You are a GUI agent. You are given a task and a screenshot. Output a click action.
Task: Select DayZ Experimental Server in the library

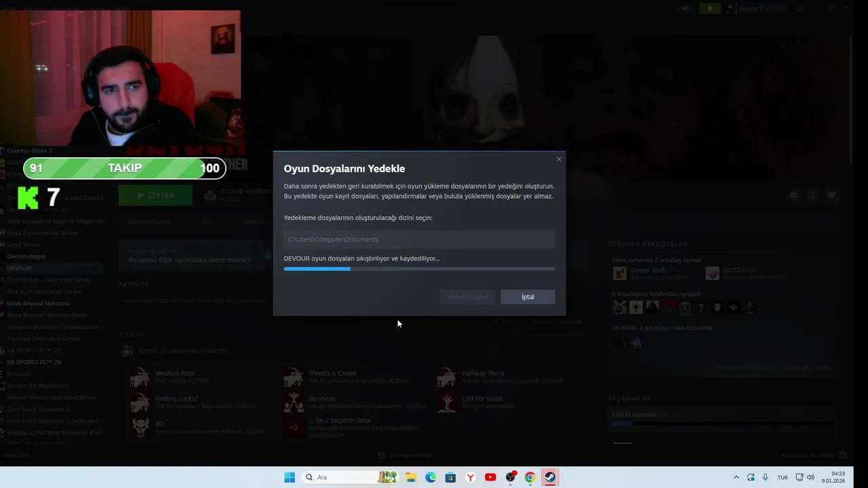[43, 232]
